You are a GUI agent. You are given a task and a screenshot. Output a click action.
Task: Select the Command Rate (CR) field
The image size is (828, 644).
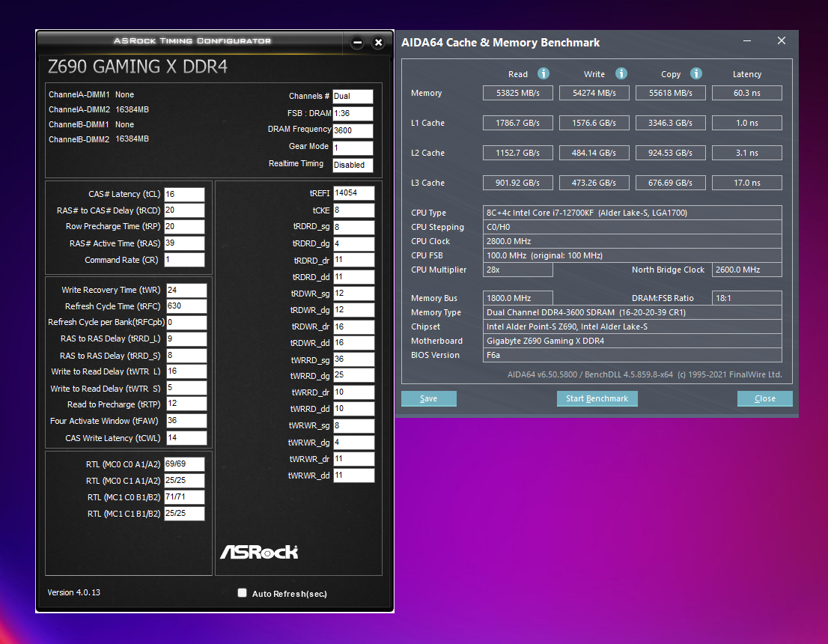click(184, 259)
